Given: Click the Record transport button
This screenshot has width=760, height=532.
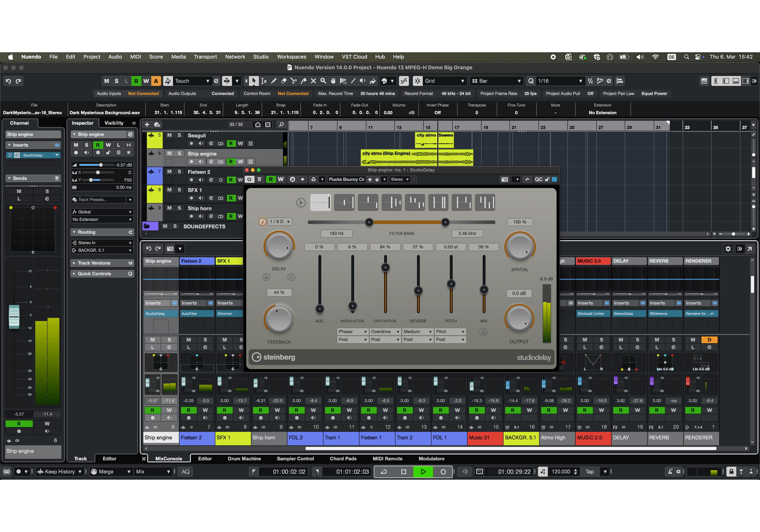Looking at the screenshot, I should point(443,472).
